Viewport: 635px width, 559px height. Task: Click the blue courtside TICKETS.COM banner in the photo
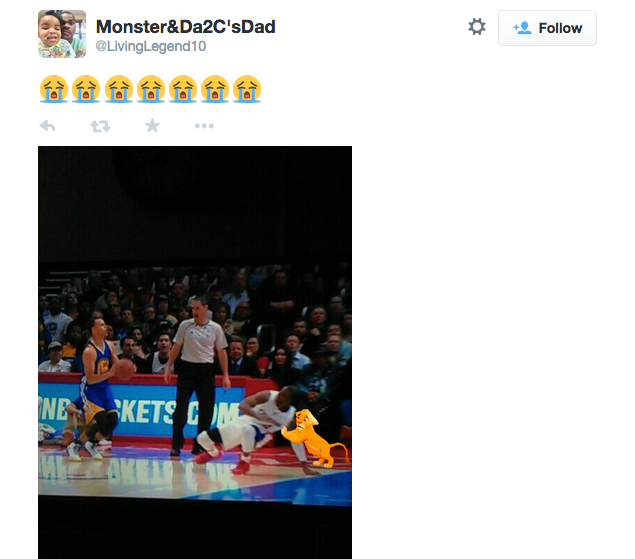(142, 409)
